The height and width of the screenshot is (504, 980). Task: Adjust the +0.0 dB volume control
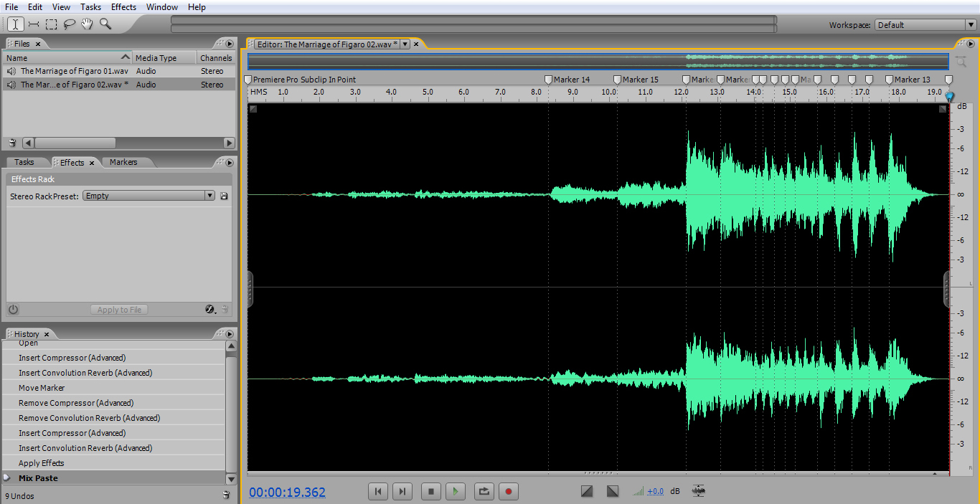tap(654, 491)
